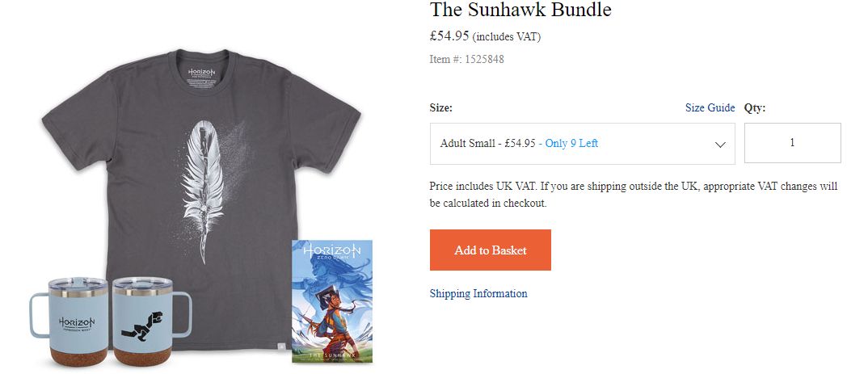Click the £54.95 price text

(x=449, y=36)
